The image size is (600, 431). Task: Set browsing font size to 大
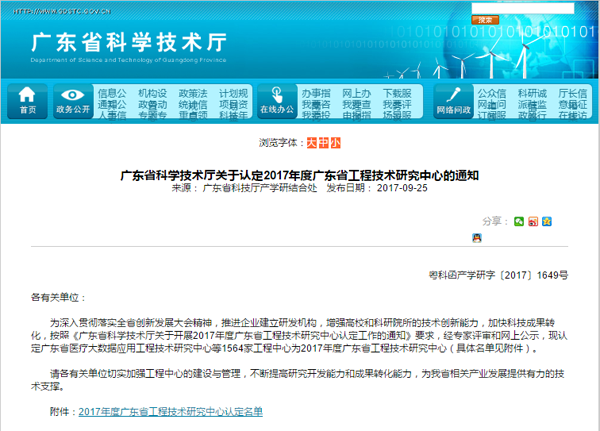tap(310, 143)
